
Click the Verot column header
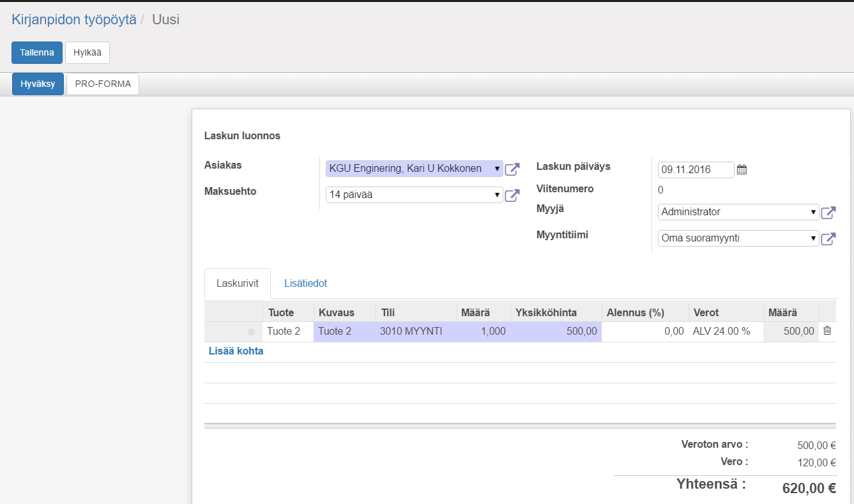pos(726,312)
